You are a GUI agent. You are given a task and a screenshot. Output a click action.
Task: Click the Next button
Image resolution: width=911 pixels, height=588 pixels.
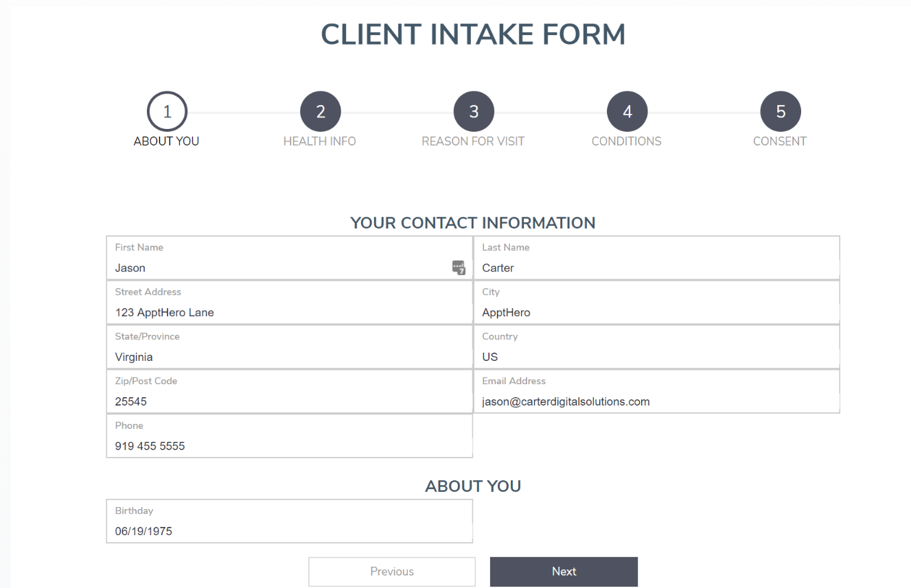tap(564, 572)
